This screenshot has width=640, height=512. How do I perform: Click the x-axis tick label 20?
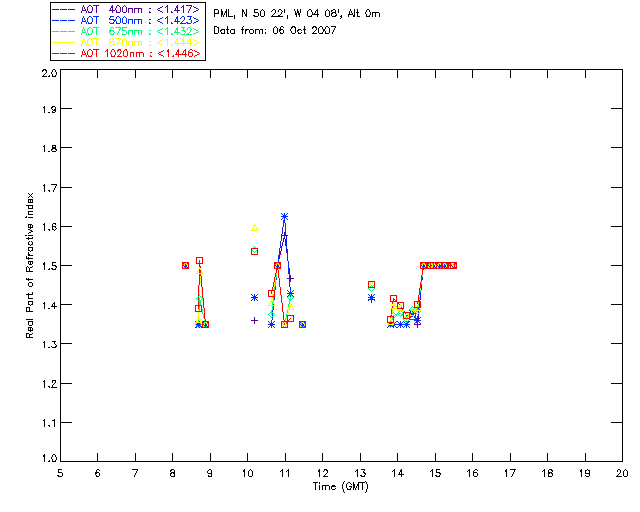622,473
